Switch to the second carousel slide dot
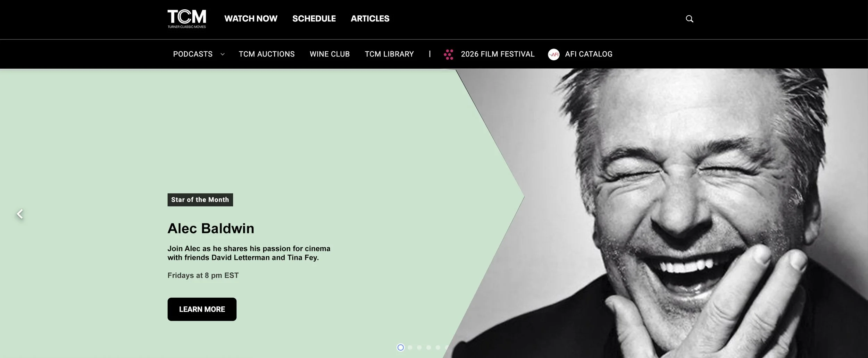Viewport: 868px width, 358px height. pyautogui.click(x=410, y=347)
